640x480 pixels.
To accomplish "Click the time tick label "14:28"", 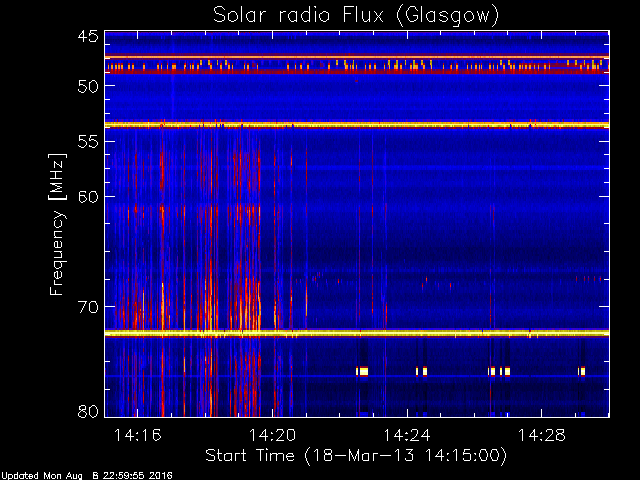I will pyautogui.click(x=542, y=435).
